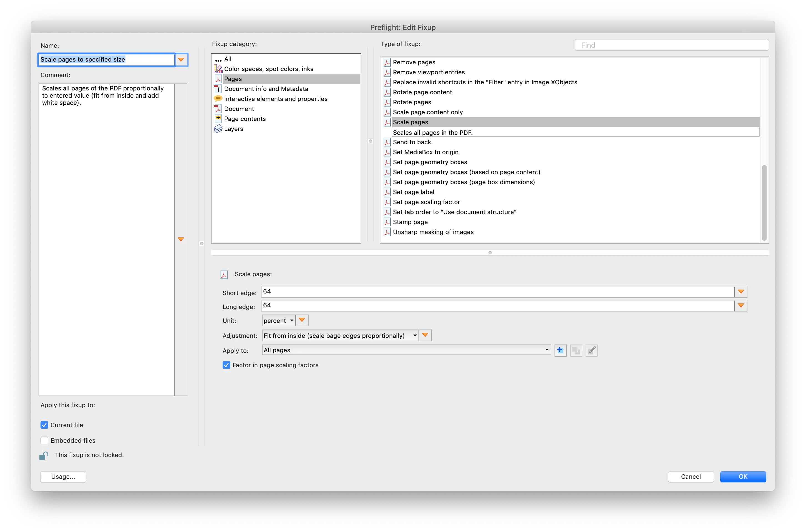The height and width of the screenshot is (532, 806).
Task: Enable the Embedded files checkbox
Action: tap(44, 440)
